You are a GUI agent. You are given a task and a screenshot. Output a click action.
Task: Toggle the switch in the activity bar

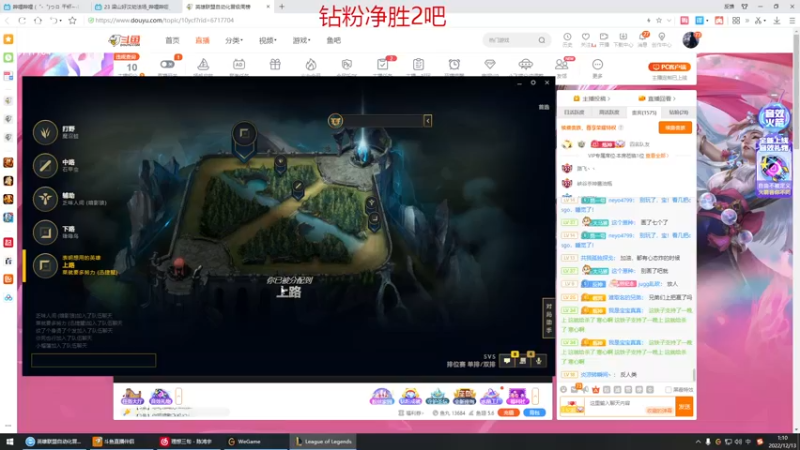tap(167, 64)
